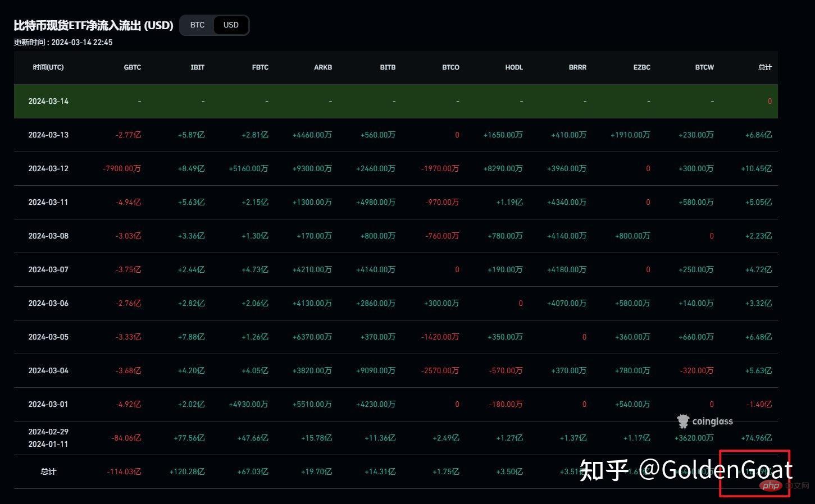Click ARKB grand total +19.70亿
This screenshot has width=815, height=504.
(316, 472)
